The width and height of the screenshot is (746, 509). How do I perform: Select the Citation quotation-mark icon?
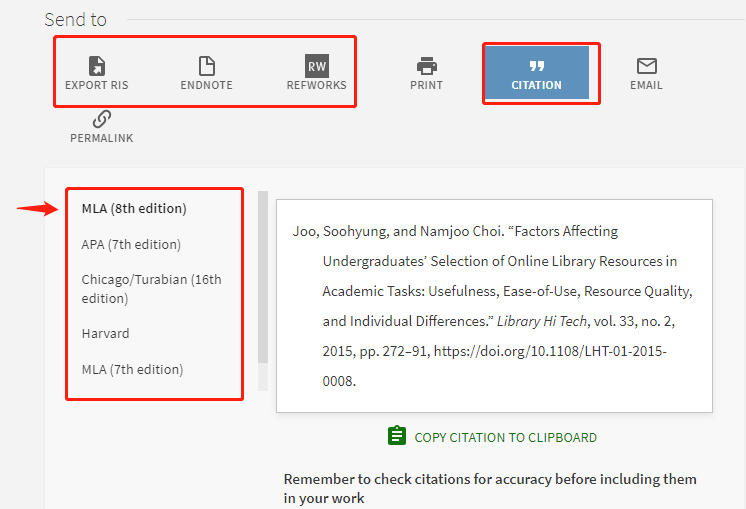point(536,66)
